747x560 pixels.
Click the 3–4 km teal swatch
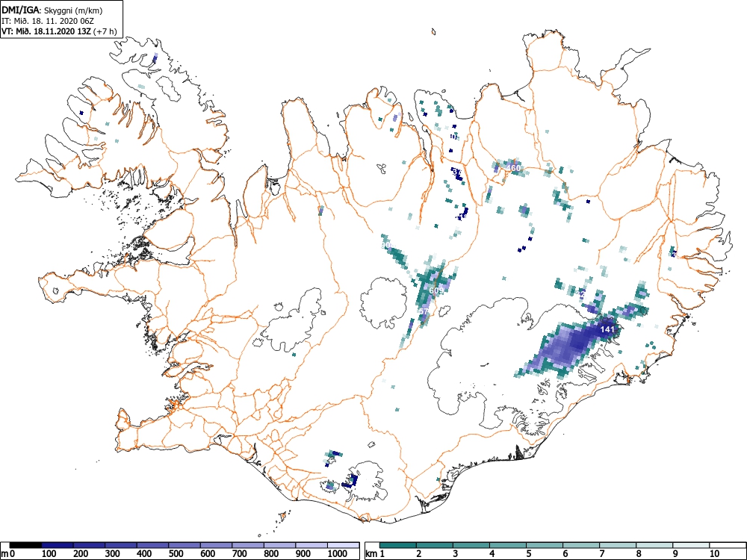point(471,545)
